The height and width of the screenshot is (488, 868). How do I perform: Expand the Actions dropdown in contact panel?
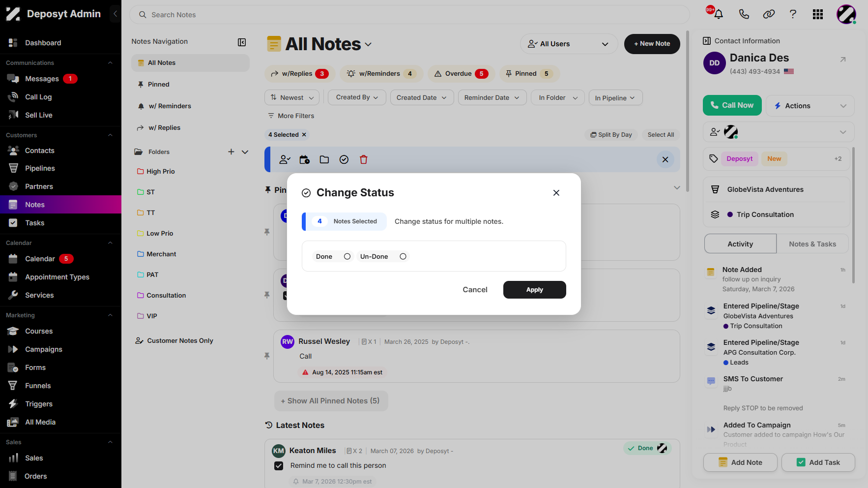810,106
